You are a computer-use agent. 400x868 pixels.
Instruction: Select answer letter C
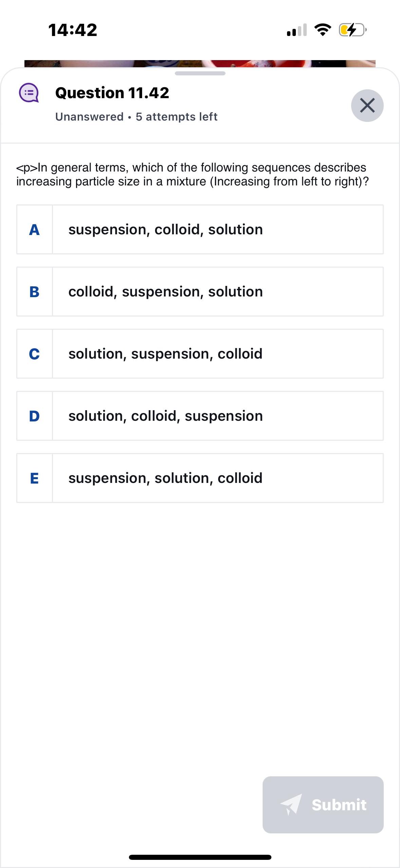[34, 354]
